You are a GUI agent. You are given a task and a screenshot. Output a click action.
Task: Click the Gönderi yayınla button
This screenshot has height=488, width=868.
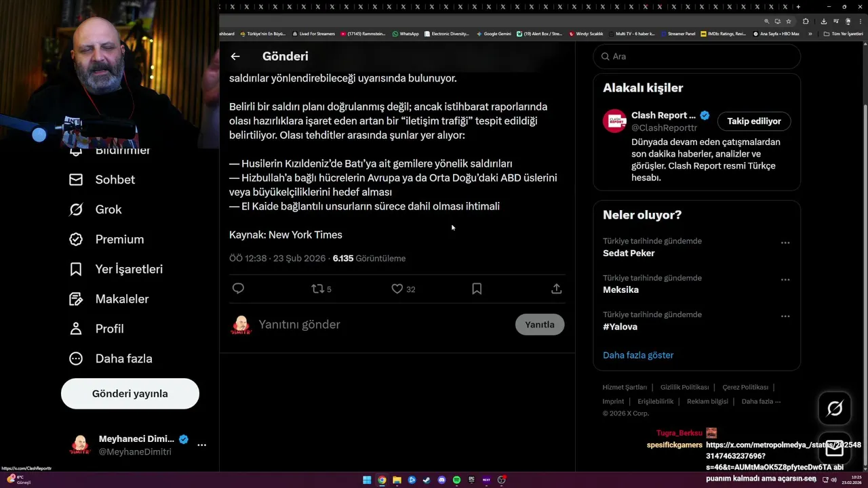click(x=130, y=394)
